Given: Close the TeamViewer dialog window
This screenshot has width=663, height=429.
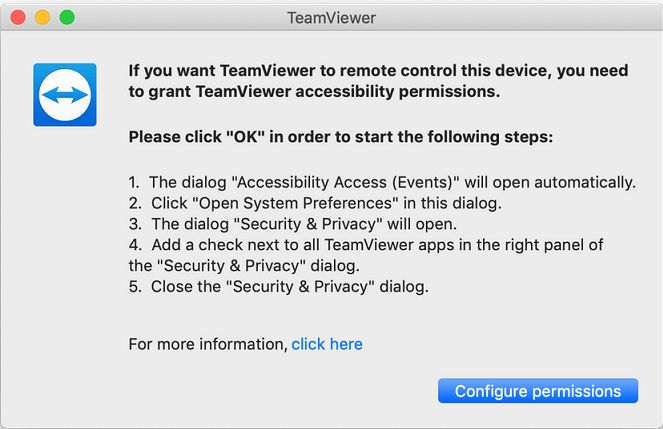Looking at the screenshot, I should pyautogui.click(x=19, y=17).
